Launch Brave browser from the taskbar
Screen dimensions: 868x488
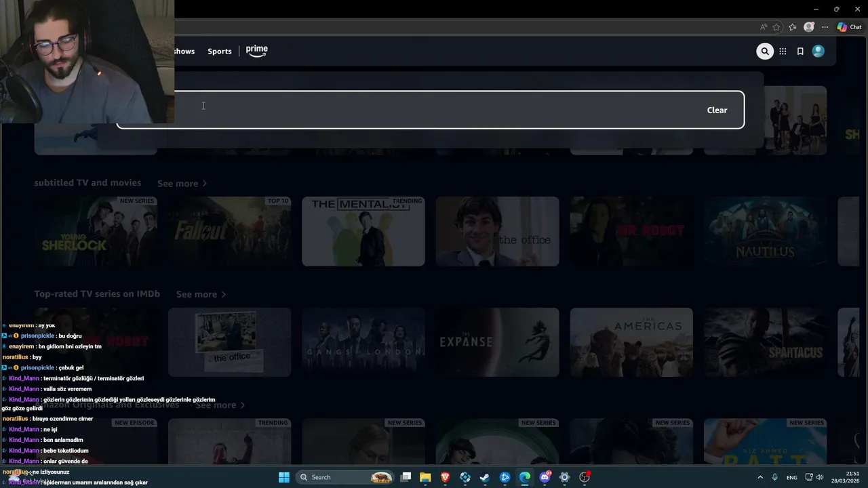point(446,477)
